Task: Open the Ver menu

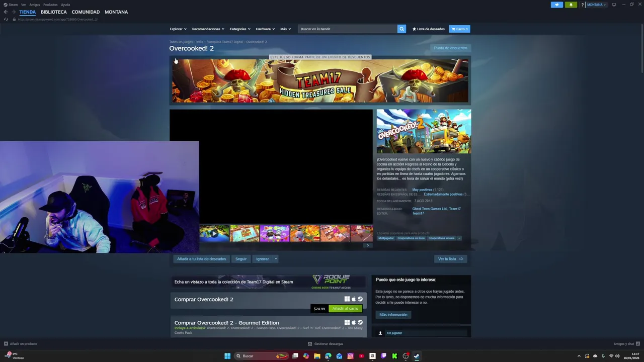Action: click(x=23, y=5)
